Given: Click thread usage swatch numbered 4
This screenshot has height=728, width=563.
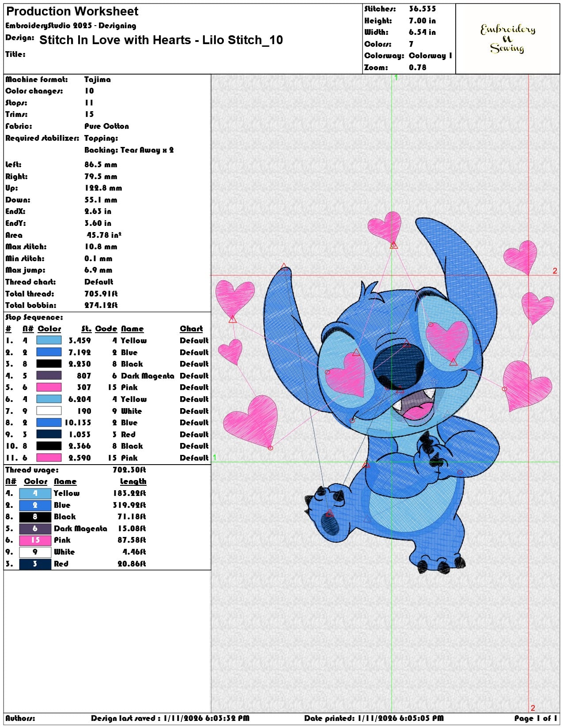Looking at the screenshot, I should [35, 493].
